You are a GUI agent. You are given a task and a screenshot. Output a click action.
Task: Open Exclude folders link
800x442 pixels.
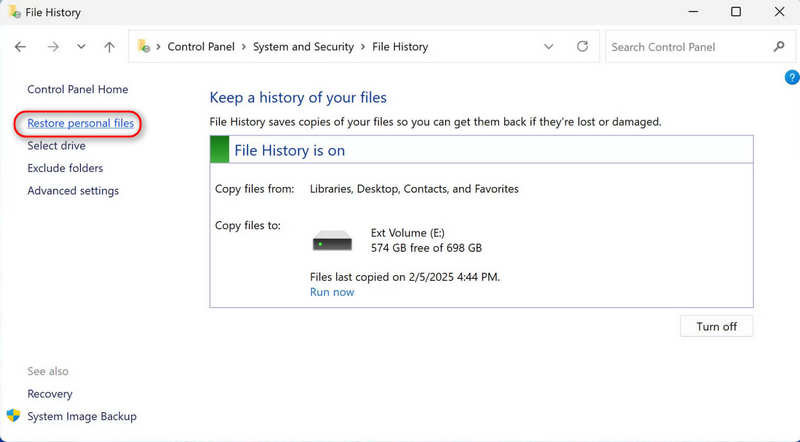click(65, 168)
